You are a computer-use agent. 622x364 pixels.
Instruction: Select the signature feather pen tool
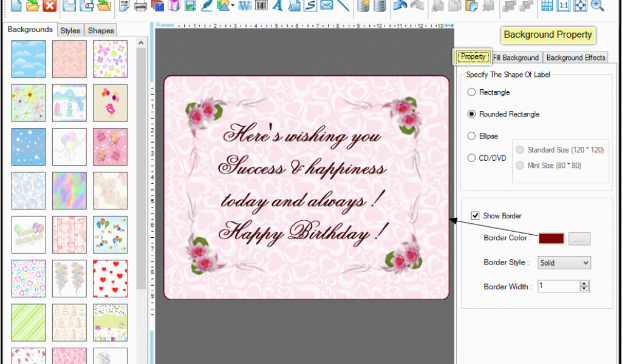(207, 5)
